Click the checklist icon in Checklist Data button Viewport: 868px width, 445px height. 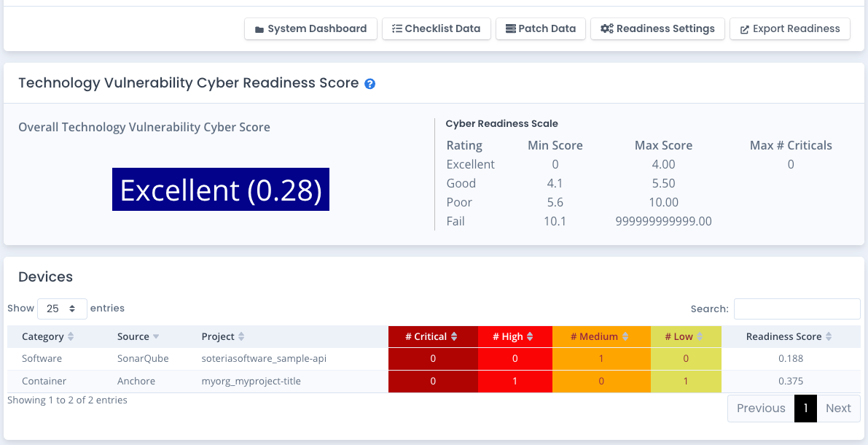[397, 29]
